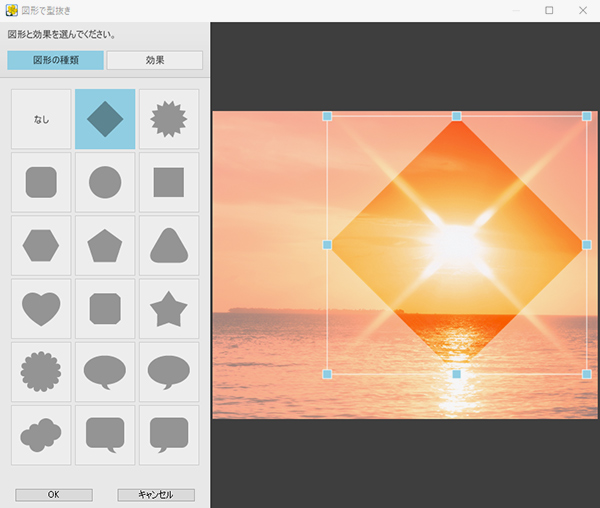Click the bottom-right corner selection handle
Image resolution: width=600 pixels, height=508 pixels.
tap(586, 374)
